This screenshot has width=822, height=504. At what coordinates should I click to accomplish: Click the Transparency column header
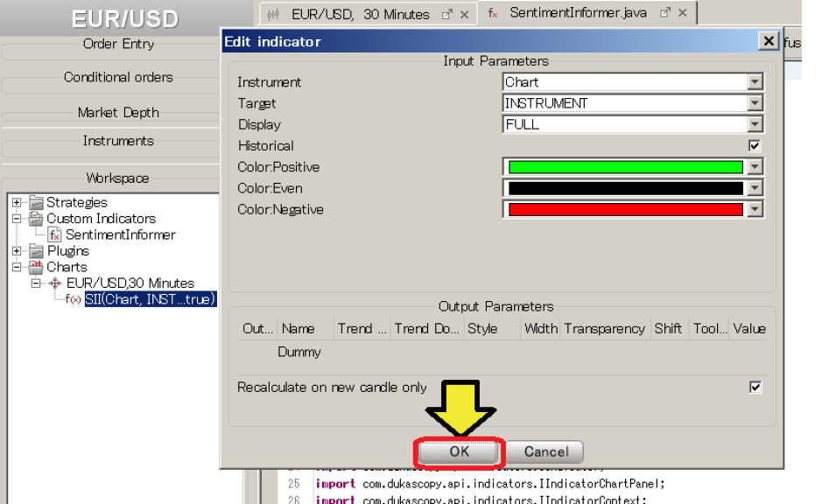(x=605, y=328)
